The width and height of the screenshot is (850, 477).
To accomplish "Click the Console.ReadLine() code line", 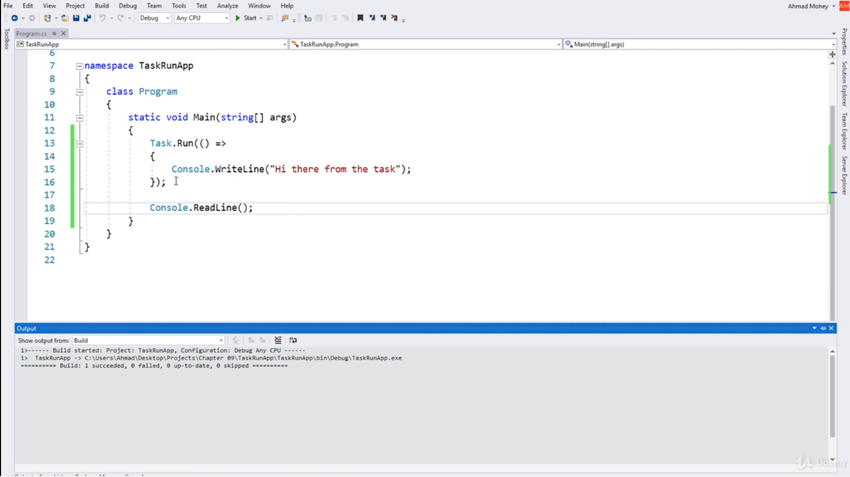I will [201, 208].
